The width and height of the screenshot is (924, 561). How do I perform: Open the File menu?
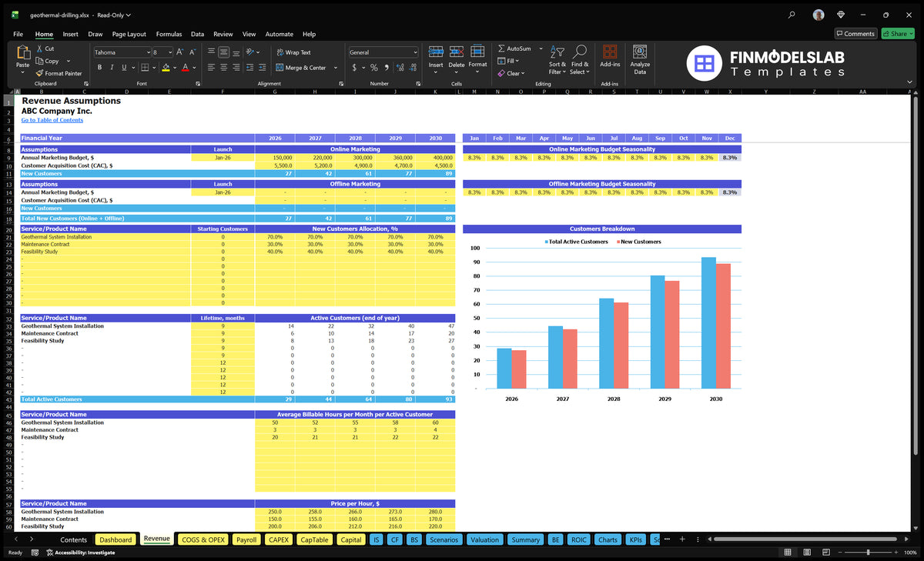(18, 34)
